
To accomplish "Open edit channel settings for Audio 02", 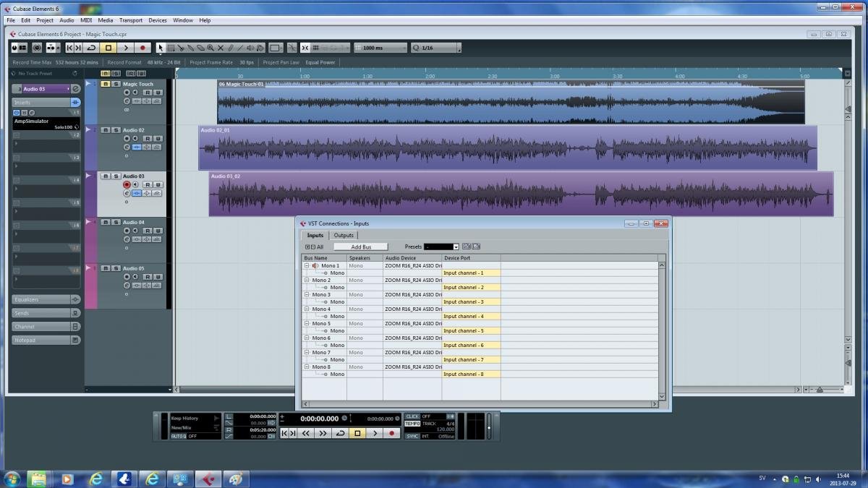I will 127,147.
